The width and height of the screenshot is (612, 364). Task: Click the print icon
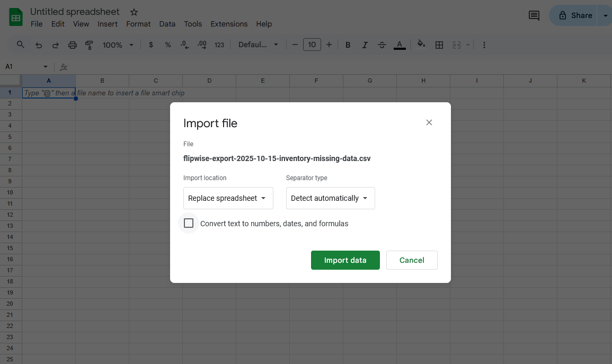73,45
